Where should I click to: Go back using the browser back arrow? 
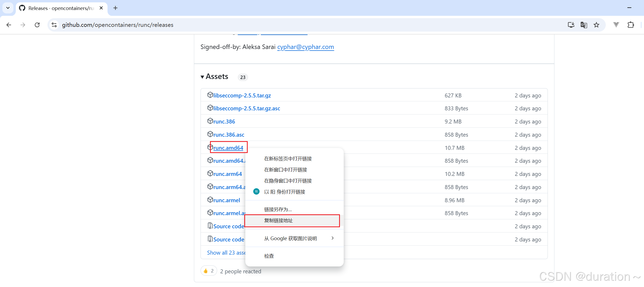click(x=9, y=25)
